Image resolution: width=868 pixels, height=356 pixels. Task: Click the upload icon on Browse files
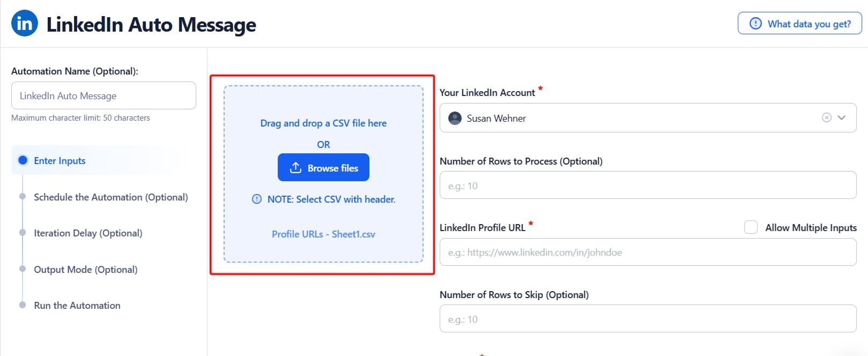pyautogui.click(x=295, y=168)
